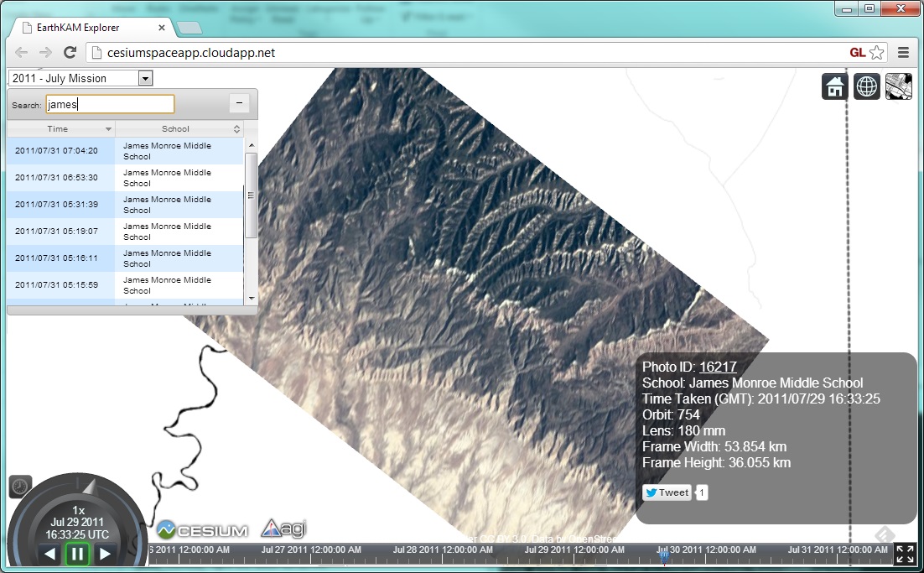
Task: Open the Chrome menu
Action: [903, 53]
